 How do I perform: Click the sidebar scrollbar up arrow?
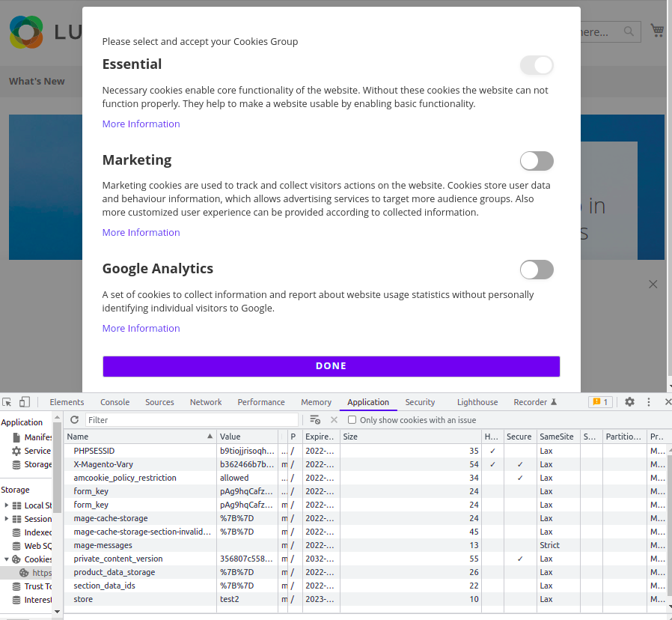click(57, 417)
